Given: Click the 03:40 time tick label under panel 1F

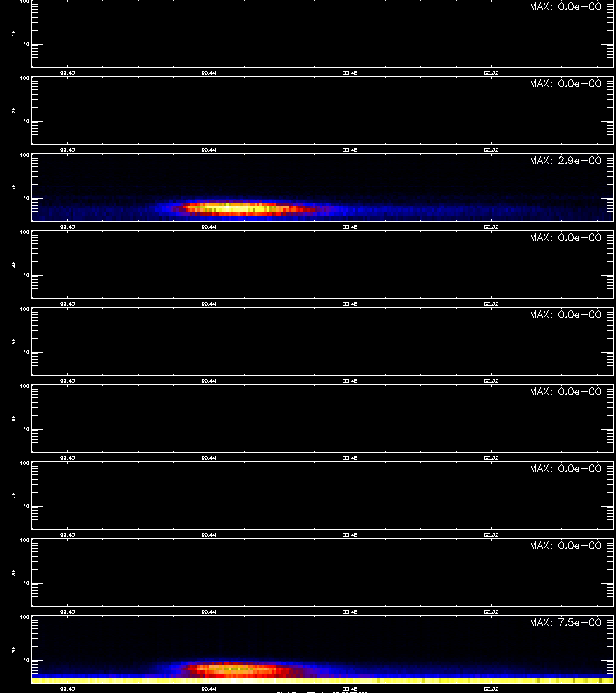Looking at the screenshot, I should point(67,73).
